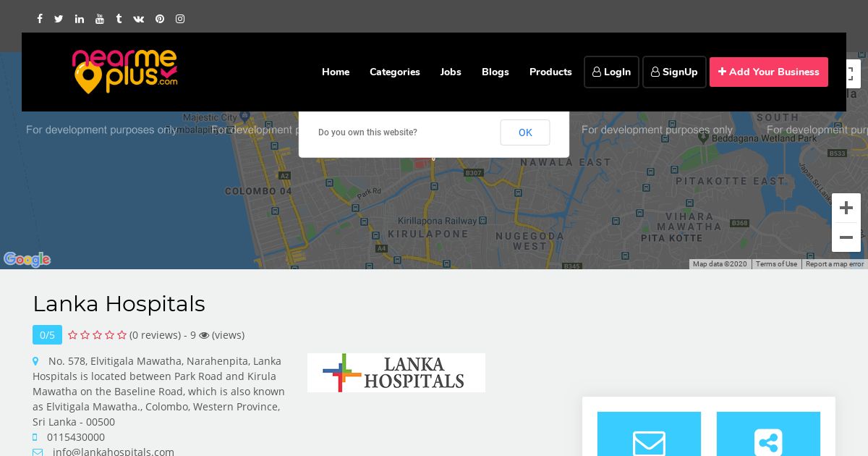The width and height of the screenshot is (868, 456).
Task: Open the Twitter social icon
Action: point(59,19)
